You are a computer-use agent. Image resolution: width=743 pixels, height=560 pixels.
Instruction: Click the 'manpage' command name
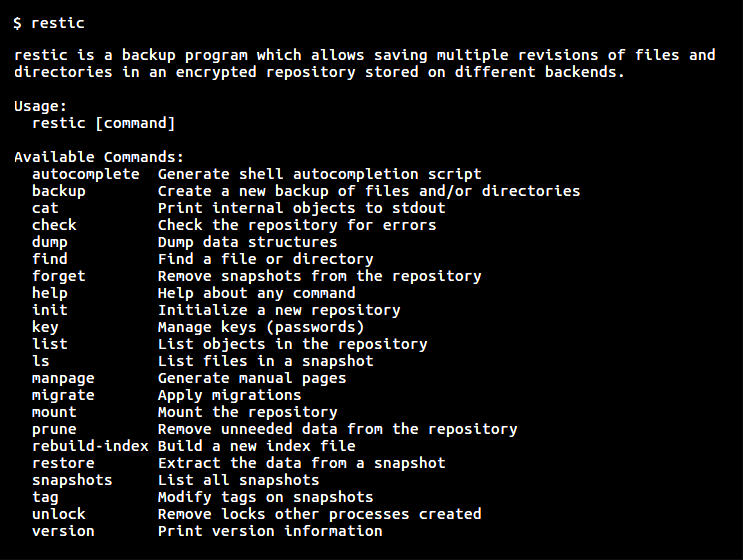(63, 378)
